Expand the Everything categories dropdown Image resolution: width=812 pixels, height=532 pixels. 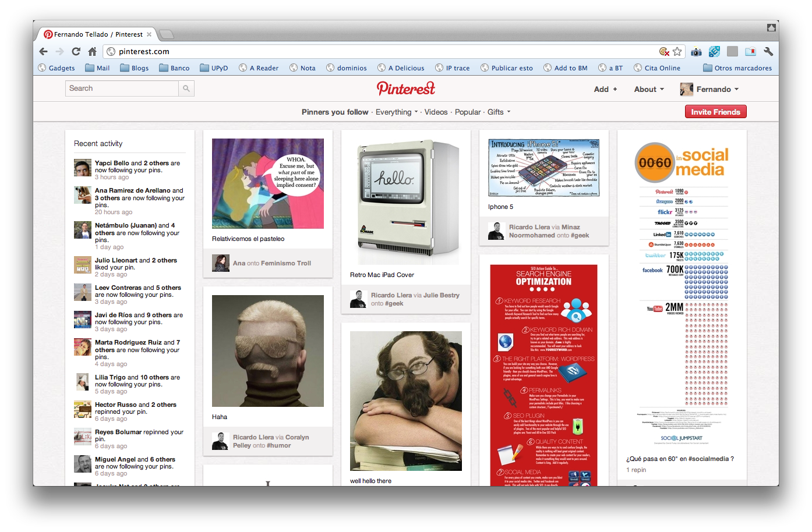click(397, 112)
